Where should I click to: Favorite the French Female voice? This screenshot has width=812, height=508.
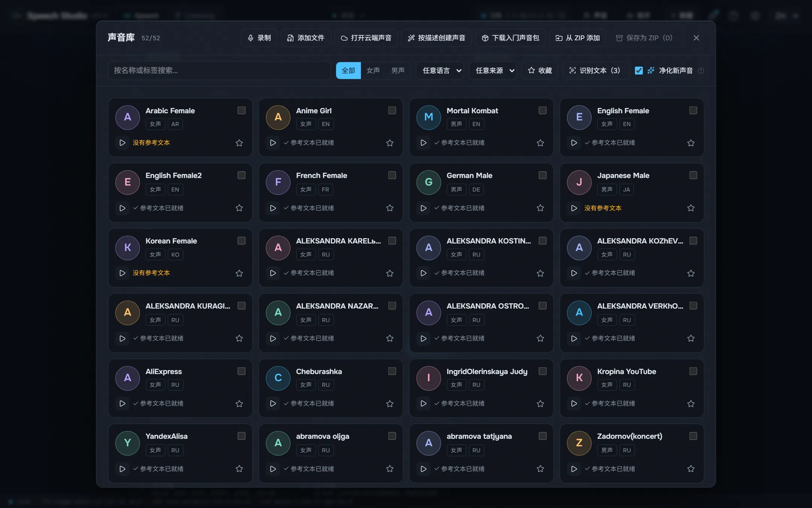(x=390, y=208)
